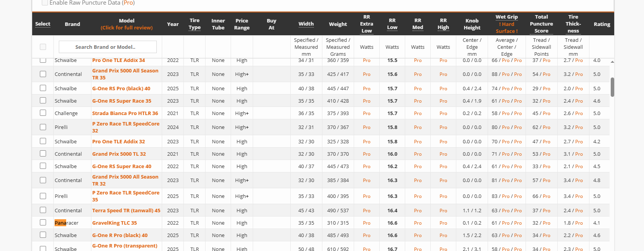Click the Search Brand or Model field
The height and width of the screenshot is (251, 644).
pyautogui.click(x=108, y=47)
